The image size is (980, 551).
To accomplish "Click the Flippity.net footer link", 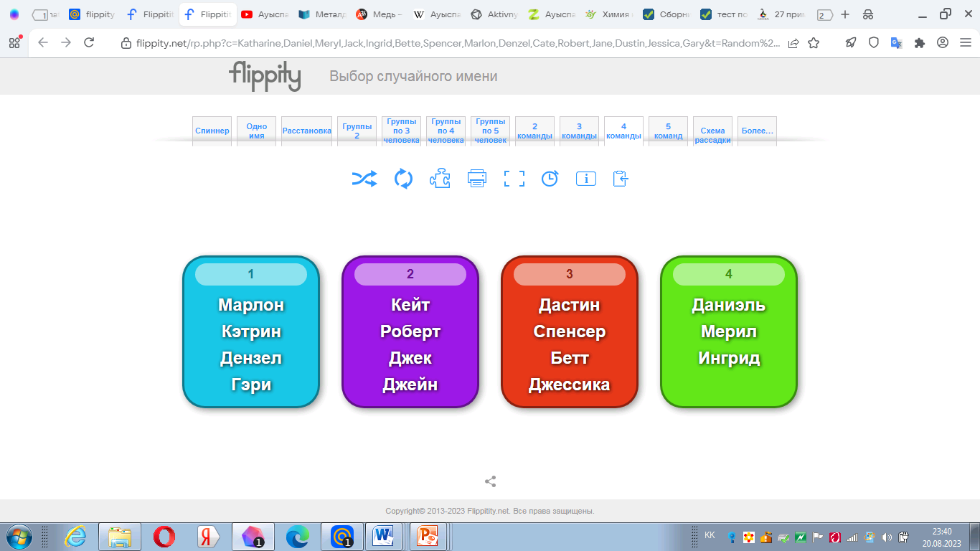I will (x=488, y=512).
